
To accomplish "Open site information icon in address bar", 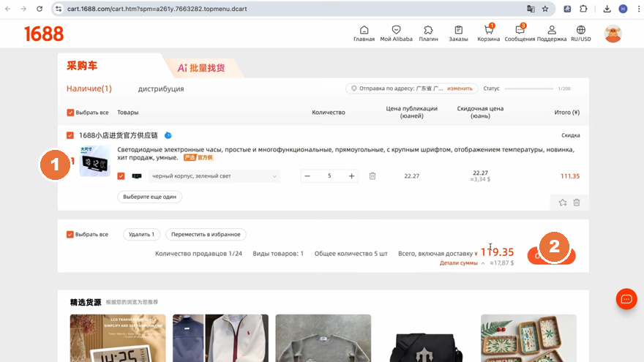I will point(59,9).
